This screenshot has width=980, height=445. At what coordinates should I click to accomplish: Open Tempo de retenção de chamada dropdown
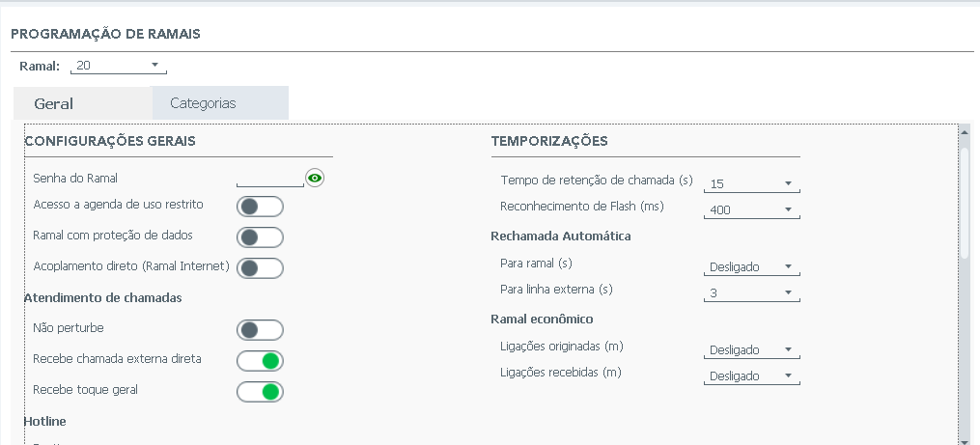point(752,183)
